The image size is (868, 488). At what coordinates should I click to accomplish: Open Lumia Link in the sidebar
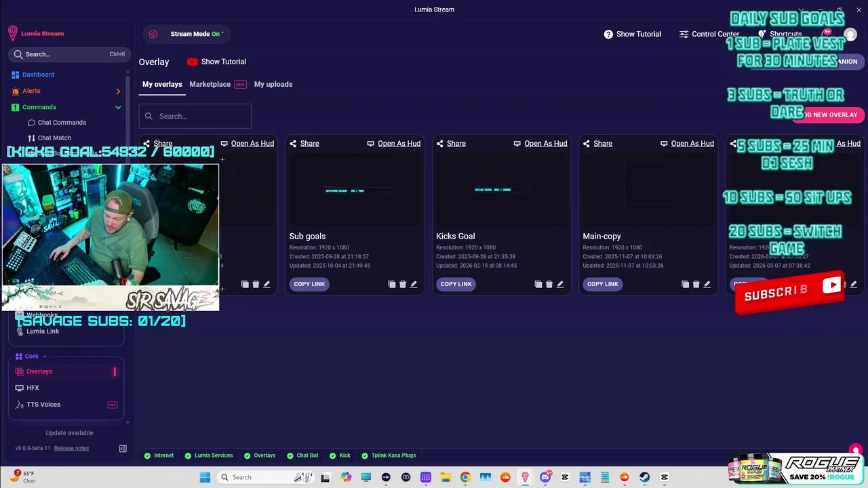(x=43, y=331)
